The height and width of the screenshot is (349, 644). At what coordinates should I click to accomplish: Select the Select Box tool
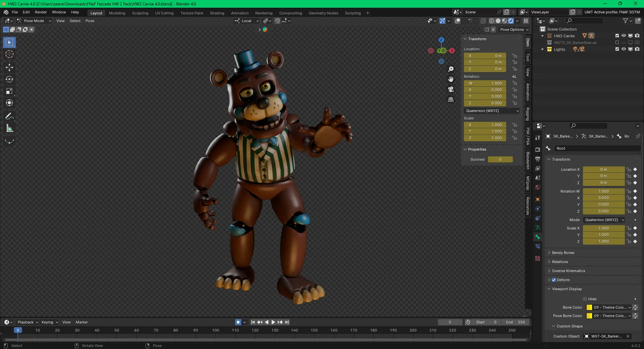pyautogui.click(x=9, y=42)
